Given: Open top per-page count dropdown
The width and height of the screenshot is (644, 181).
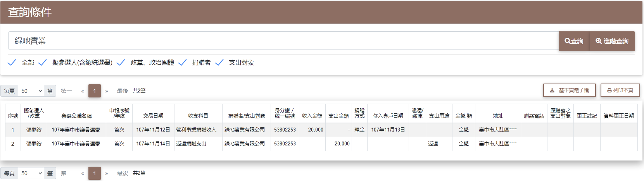Looking at the screenshot, I should 31,91.
